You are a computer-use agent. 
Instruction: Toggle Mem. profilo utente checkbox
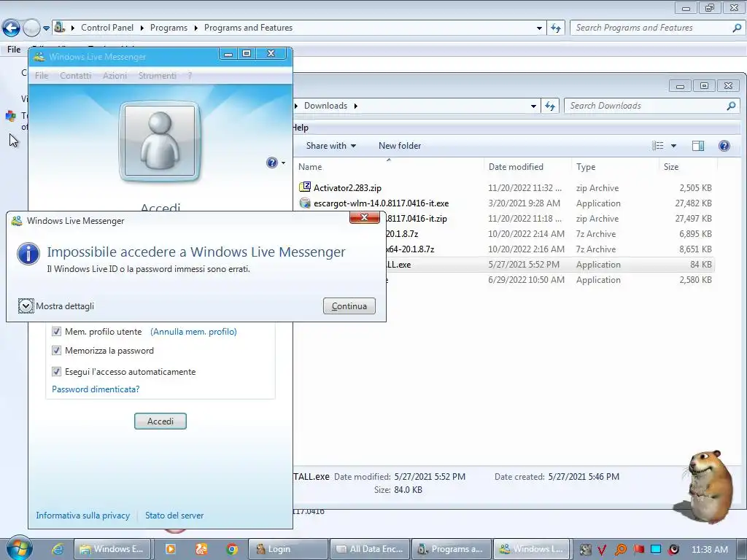coord(56,332)
